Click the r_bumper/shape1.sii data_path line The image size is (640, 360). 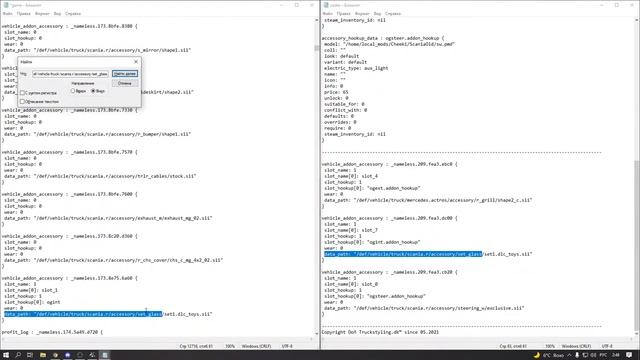pos(98,134)
